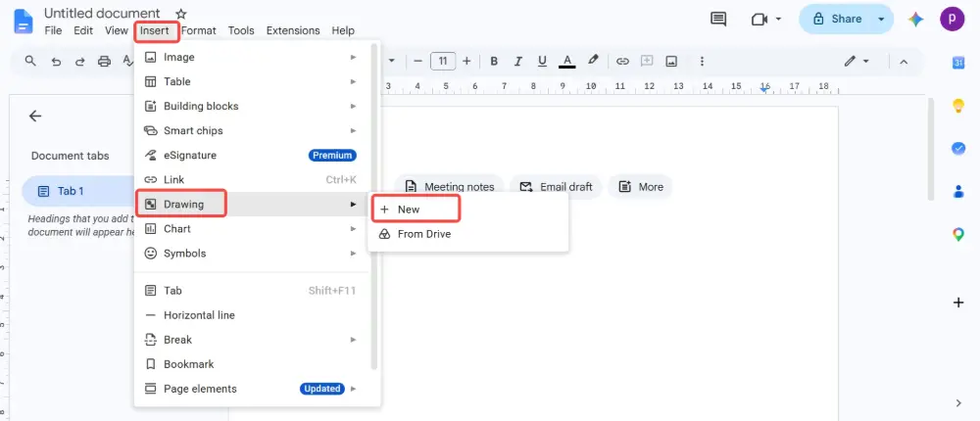The image size is (980, 421).
Task: Expand the Symbols submenu
Action: (251, 253)
